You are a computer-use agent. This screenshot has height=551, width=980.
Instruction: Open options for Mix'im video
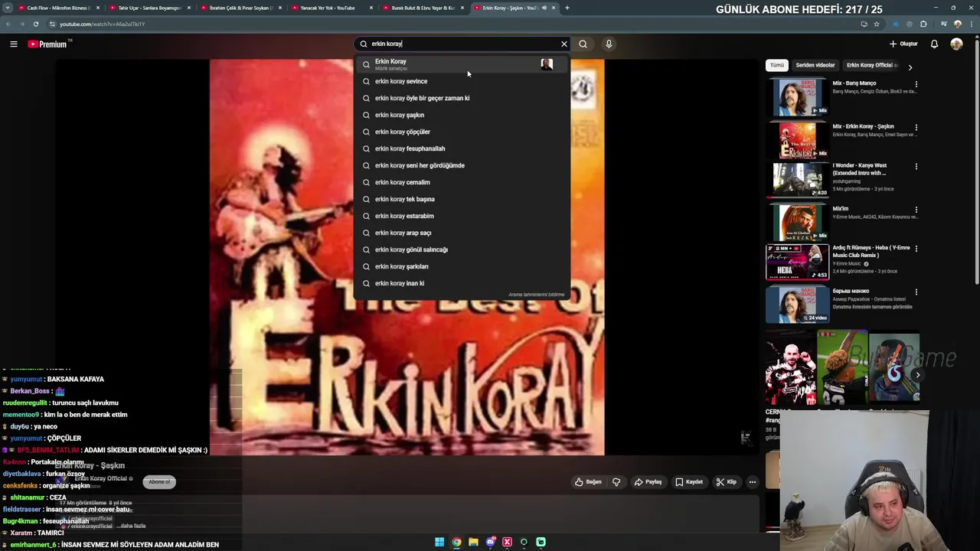tap(916, 209)
